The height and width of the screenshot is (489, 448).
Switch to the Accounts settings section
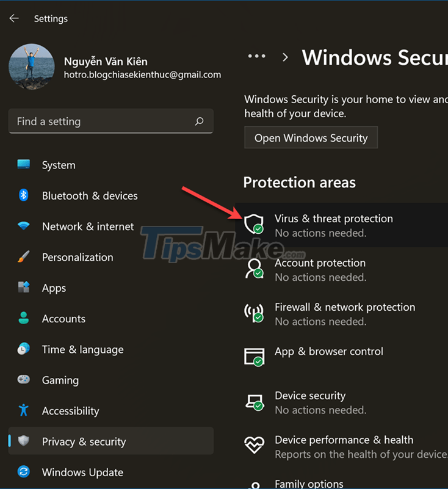(63, 318)
